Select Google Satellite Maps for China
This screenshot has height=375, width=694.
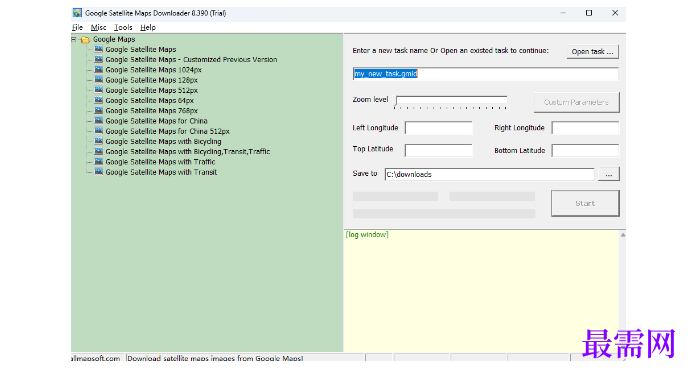tap(156, 121)
